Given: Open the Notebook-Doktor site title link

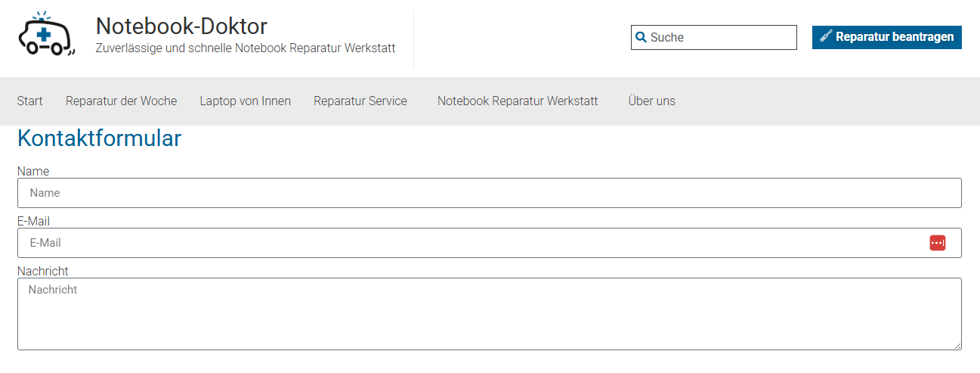Looking at the screenshot, I should point(181,26).
